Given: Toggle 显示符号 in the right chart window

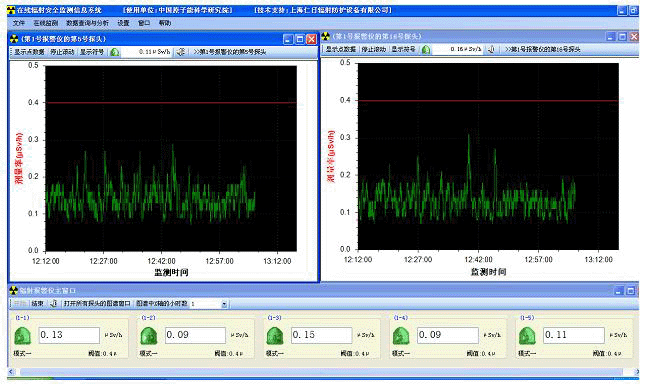Looking at the screenshot, I should (x=403, y=49).
